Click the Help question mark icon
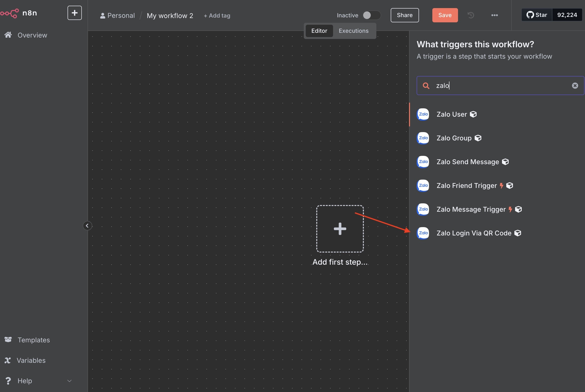The height and width of the screenshot is (392, 585). [8, 381]
